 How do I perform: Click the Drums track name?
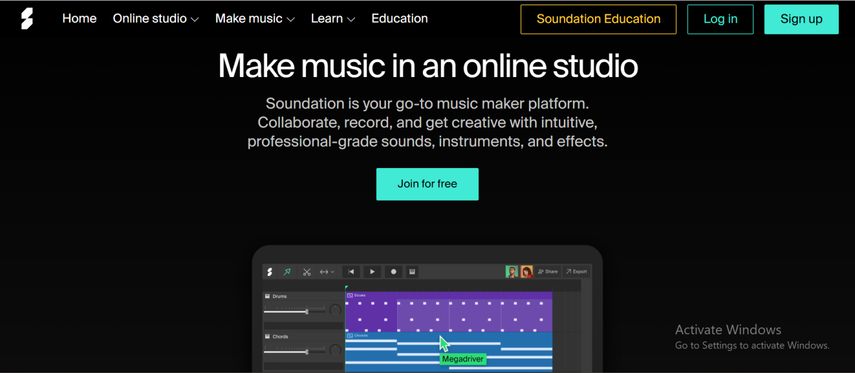[280, 296]
